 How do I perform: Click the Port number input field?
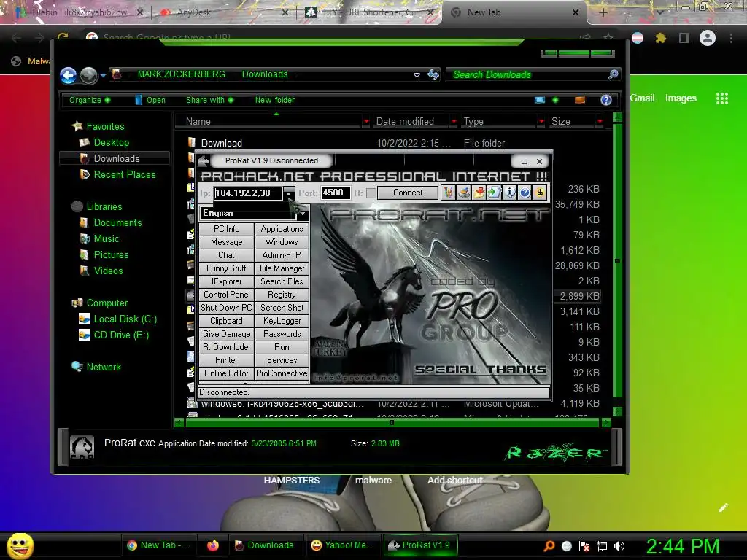coord(336,192)
